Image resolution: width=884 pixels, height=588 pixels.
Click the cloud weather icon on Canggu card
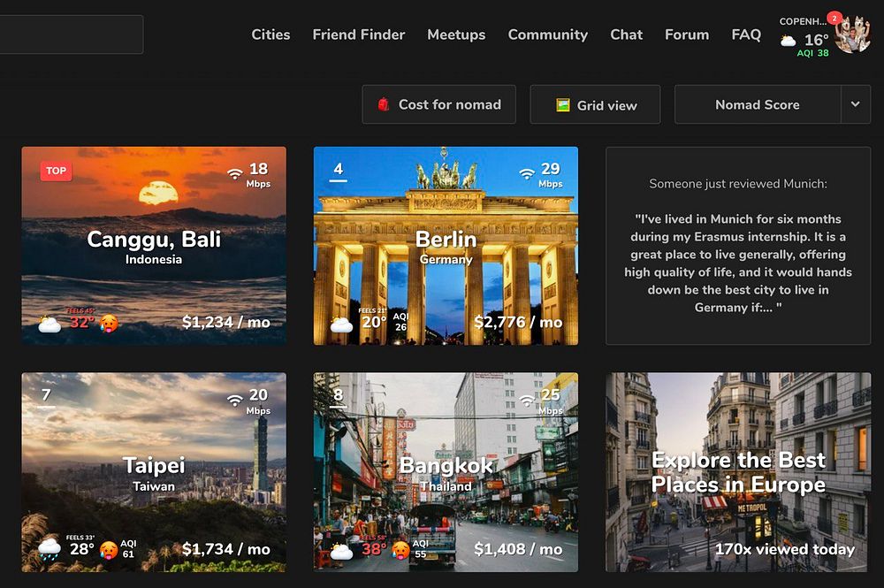coord(50,325)
